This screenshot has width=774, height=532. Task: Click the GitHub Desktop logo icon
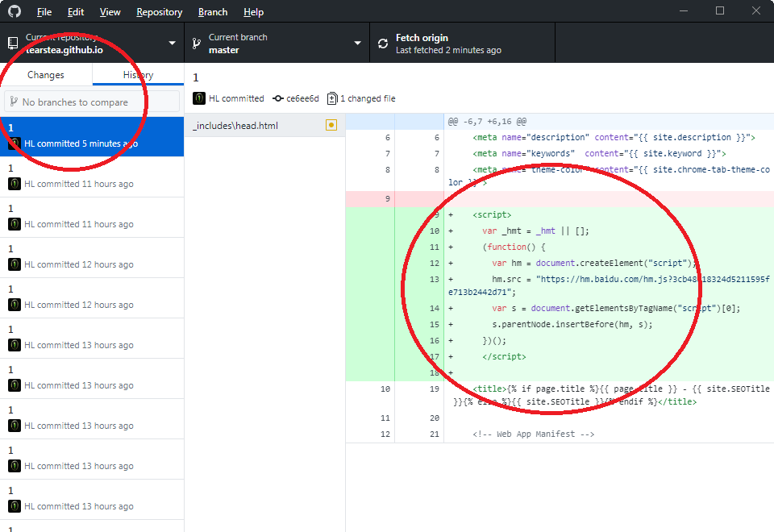[15, 10]
